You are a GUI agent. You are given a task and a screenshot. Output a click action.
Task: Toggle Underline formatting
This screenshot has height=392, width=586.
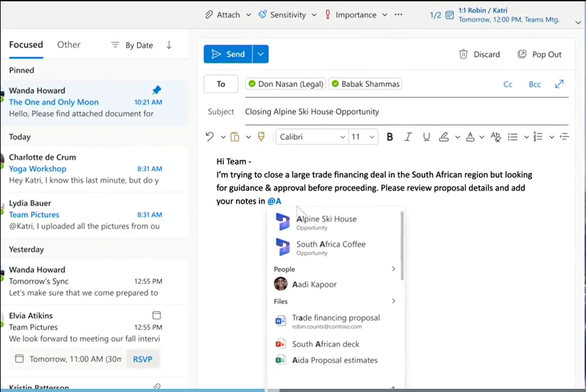pyautogui.click(x=427, y=137)
